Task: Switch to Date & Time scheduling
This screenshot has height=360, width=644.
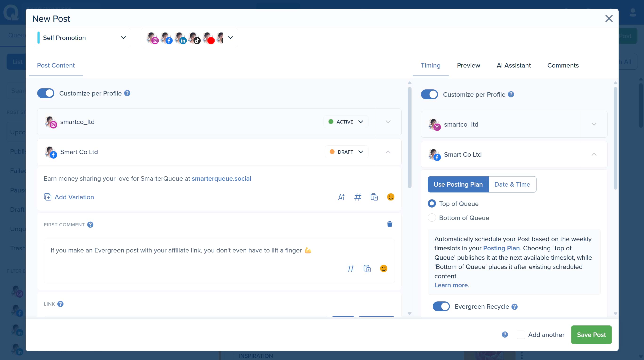Action: coord(512,184)
